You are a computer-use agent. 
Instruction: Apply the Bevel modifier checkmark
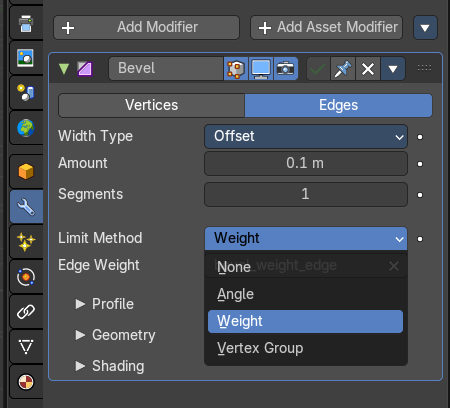point(318,69)
